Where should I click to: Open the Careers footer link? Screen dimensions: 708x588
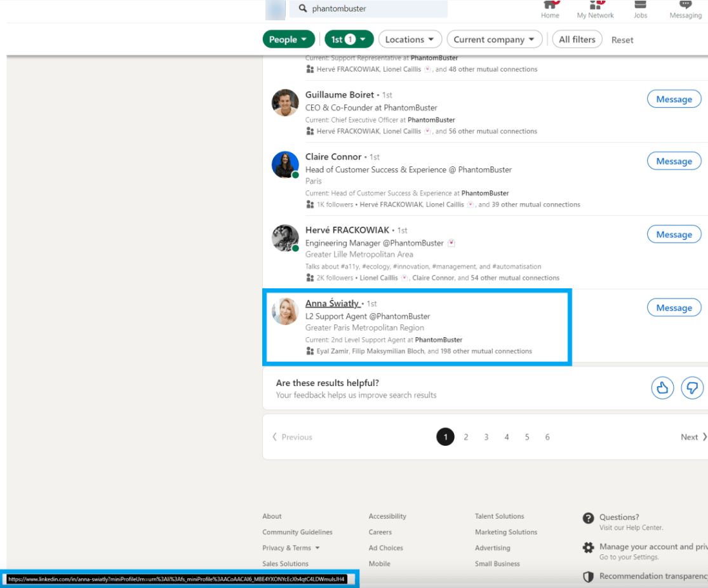tap(380, 532)
